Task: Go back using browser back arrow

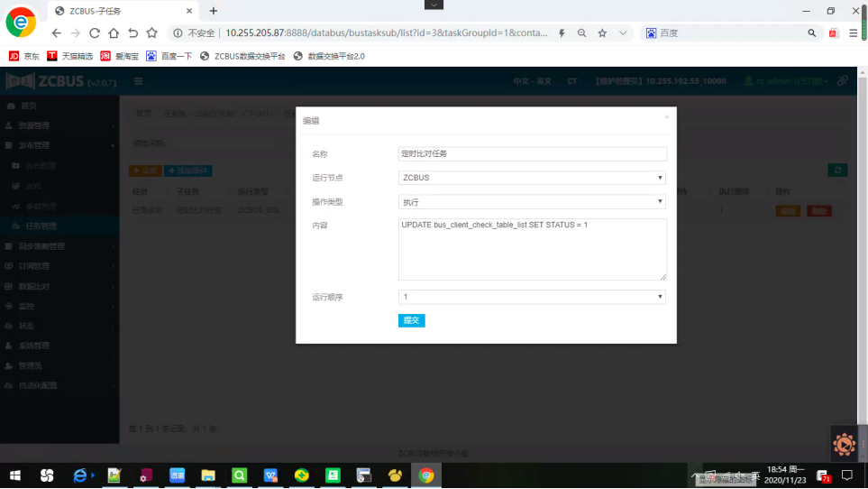Action: pyautogui.click(x=56, y=32)
